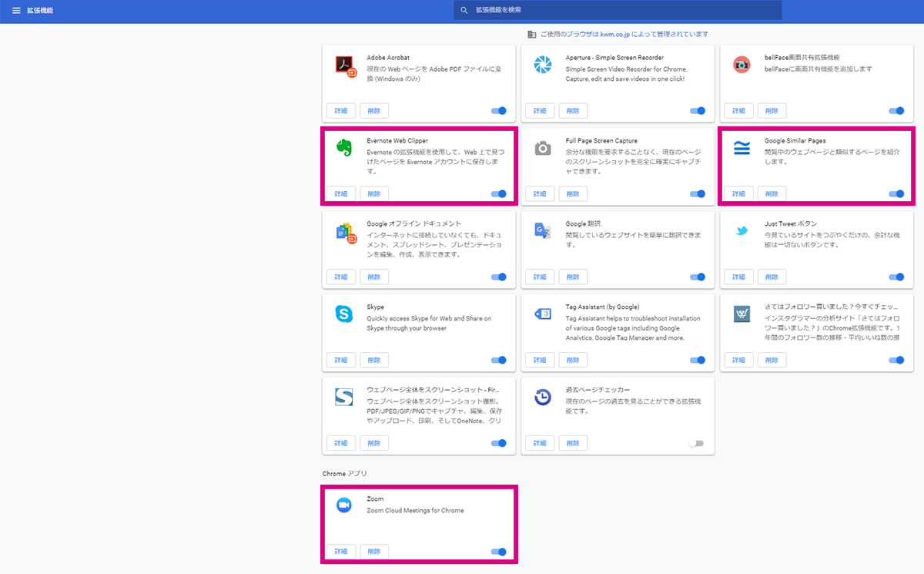
Task: Remove 過去ページチェッカー using 削除
Action: click(573, 443)
